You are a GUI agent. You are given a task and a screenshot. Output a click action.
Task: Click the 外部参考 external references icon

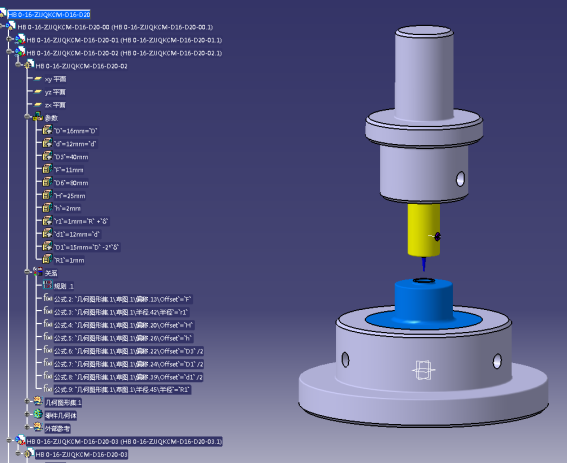coord(38,427)
